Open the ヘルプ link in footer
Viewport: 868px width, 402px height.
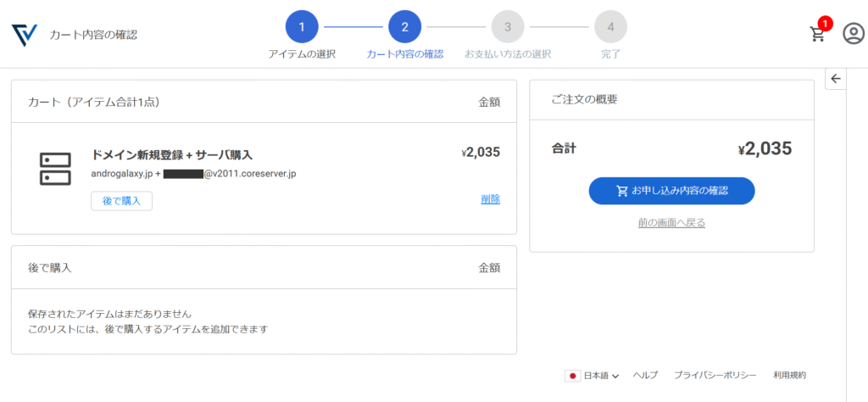(645, 376)
